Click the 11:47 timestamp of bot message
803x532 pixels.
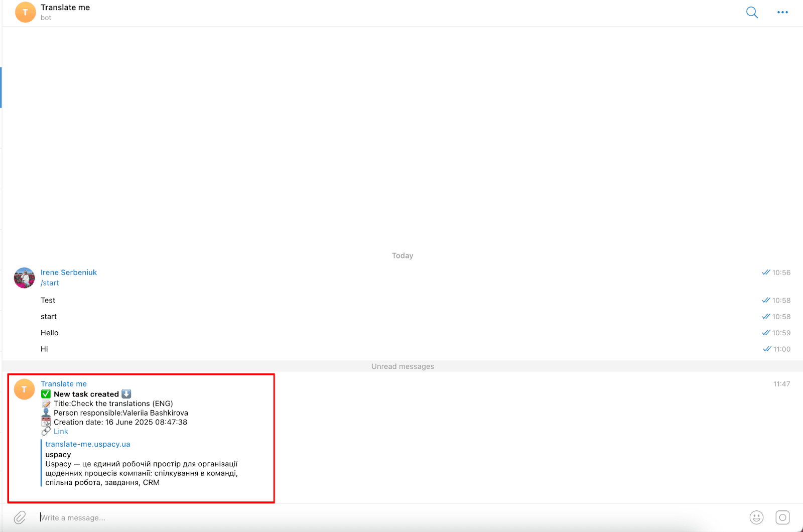781,384
